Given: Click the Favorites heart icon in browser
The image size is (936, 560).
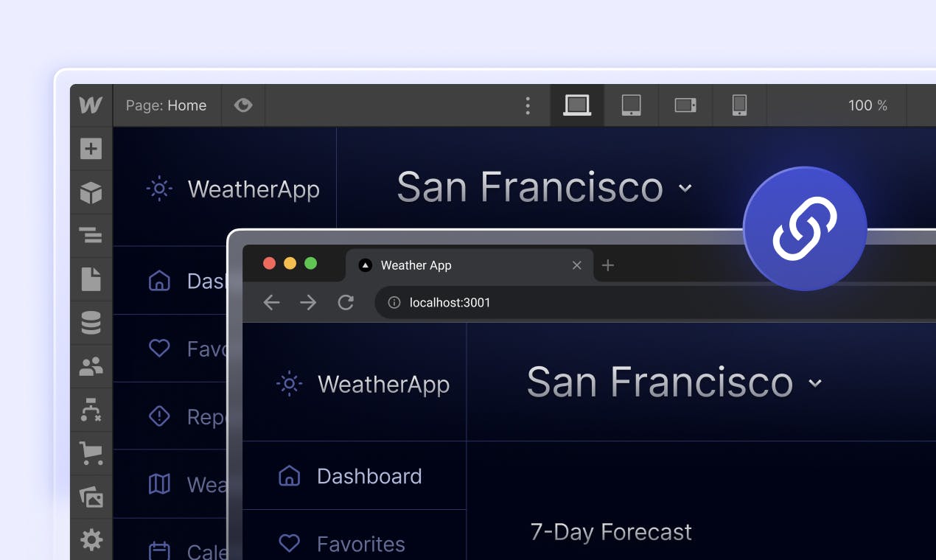Looking at the screenshot, I should [x=289, y=544].
